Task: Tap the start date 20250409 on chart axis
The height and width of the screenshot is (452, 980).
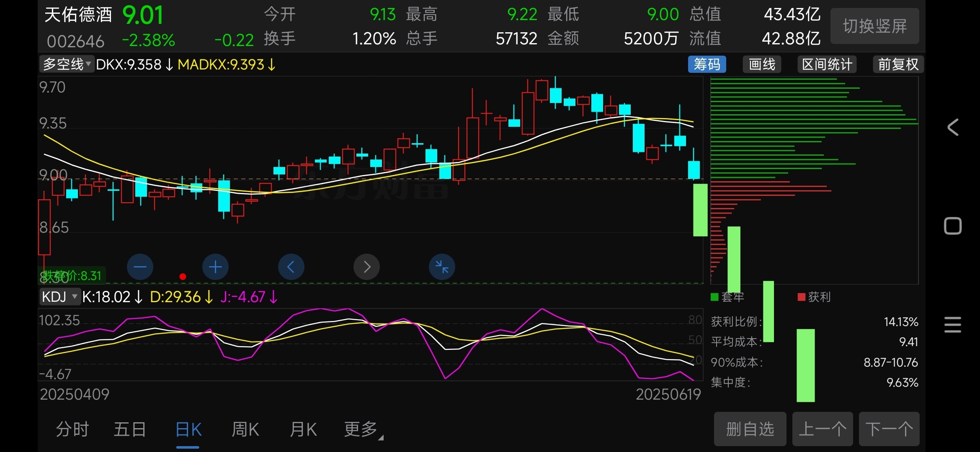Action: point(75,394)
